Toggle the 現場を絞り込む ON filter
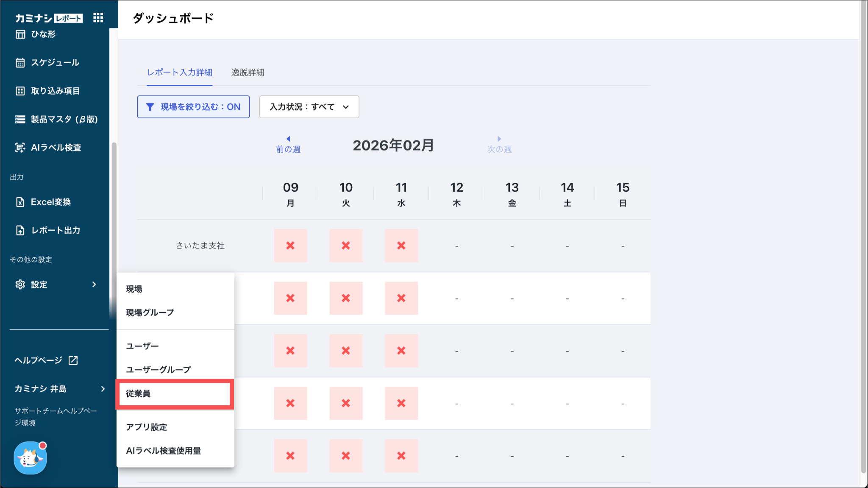 pyautogui.click(x=193, y=107)
